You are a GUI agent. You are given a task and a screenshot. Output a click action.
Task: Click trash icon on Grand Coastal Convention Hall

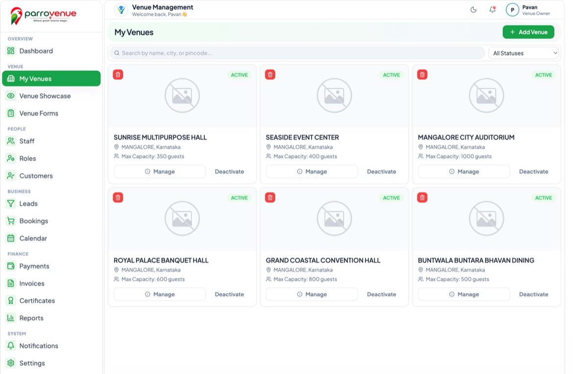click(x=270, y=198)
